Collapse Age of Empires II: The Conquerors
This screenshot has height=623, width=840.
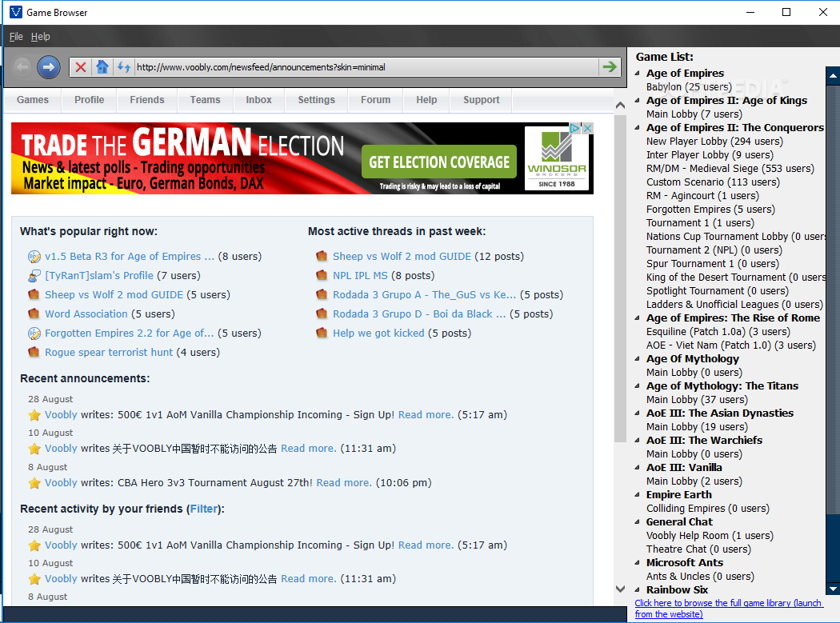pyautogui.click(x=638, y=128)
